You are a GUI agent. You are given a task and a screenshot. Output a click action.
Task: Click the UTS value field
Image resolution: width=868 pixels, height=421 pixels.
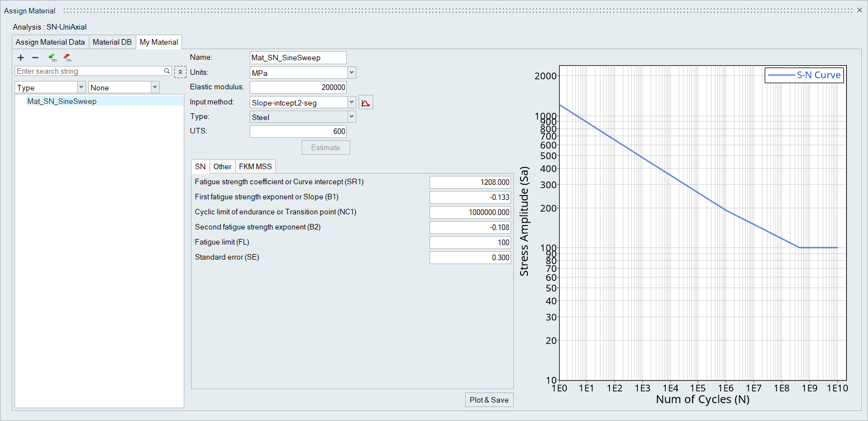tap(298, 131)
